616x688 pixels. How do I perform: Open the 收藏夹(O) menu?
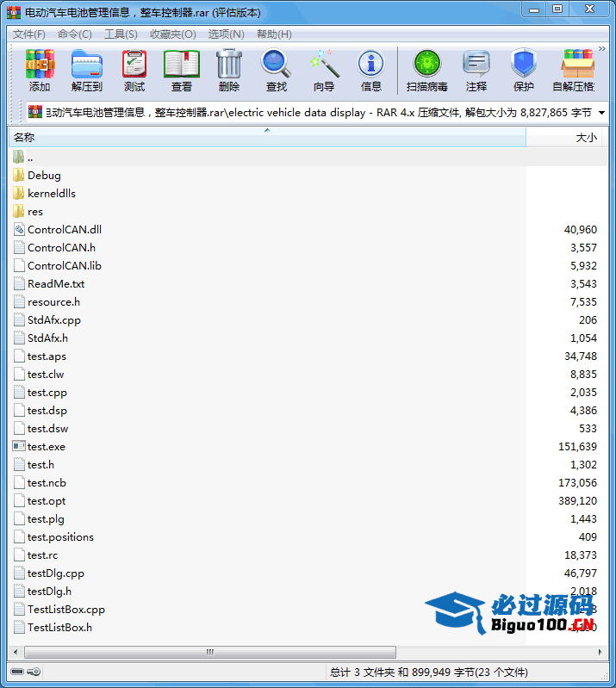[x=173, y=34]
